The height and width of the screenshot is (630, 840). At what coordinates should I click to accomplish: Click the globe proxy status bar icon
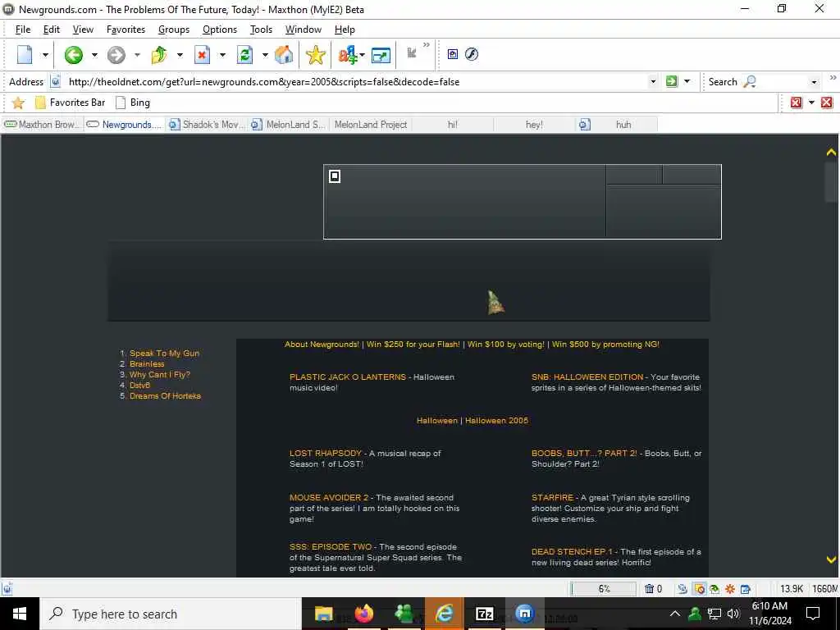tap(682, 589)
